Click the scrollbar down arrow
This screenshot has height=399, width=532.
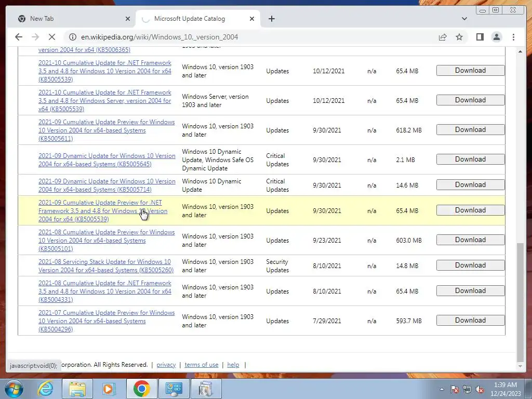(x=520, y=366)
